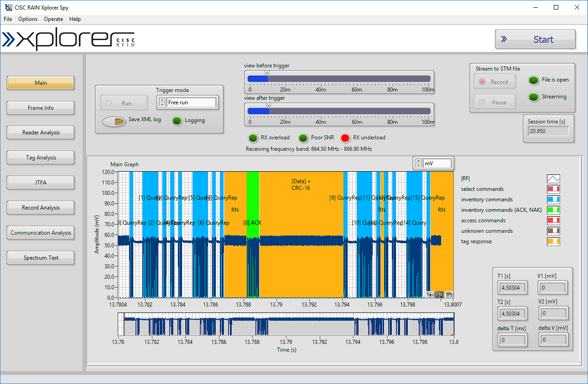This screenshot has width=588, height=384.
Task: Click the Poor SNR indicator LED
Action: (303, 138)
